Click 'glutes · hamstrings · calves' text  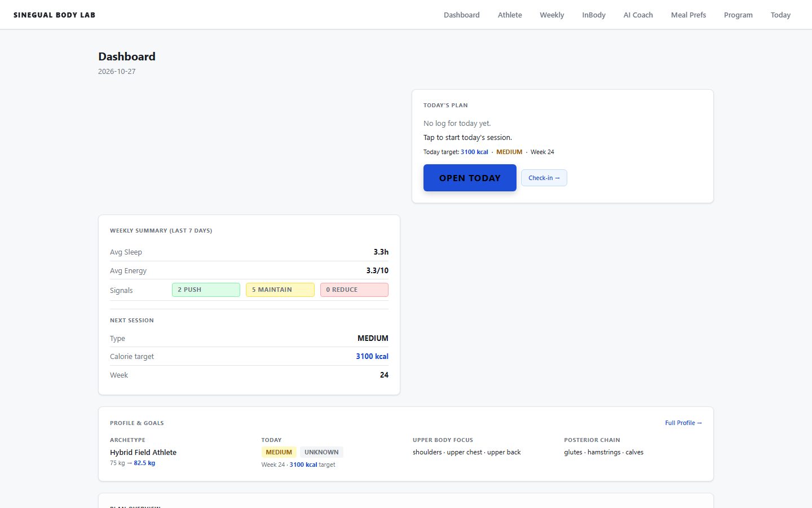(603, 452)
